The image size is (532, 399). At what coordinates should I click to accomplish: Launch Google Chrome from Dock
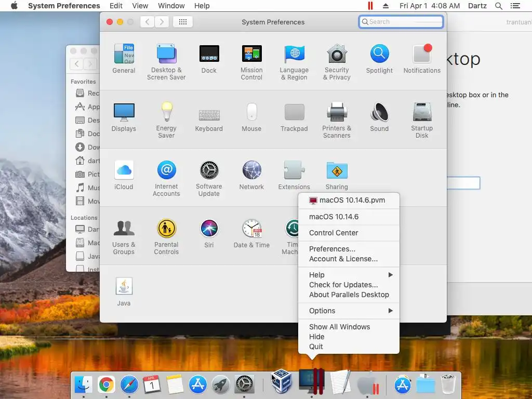pos(106,384)
